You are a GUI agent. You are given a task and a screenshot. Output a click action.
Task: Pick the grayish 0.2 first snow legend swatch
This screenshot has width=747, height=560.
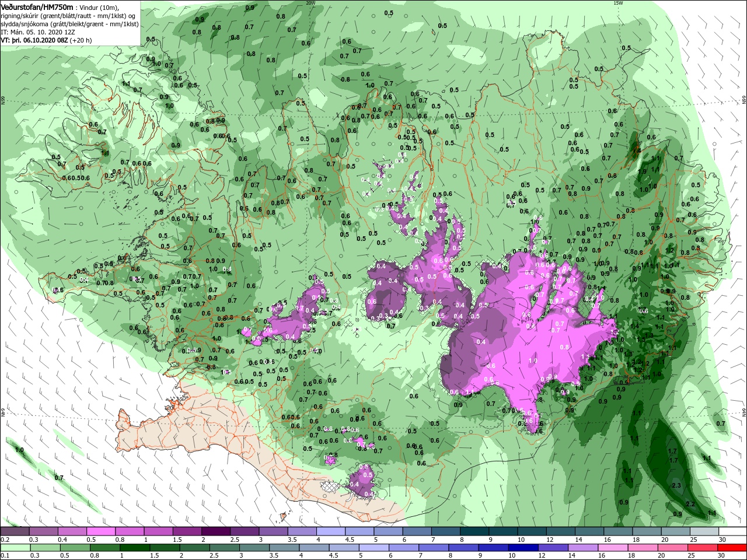tap(15, 531)
